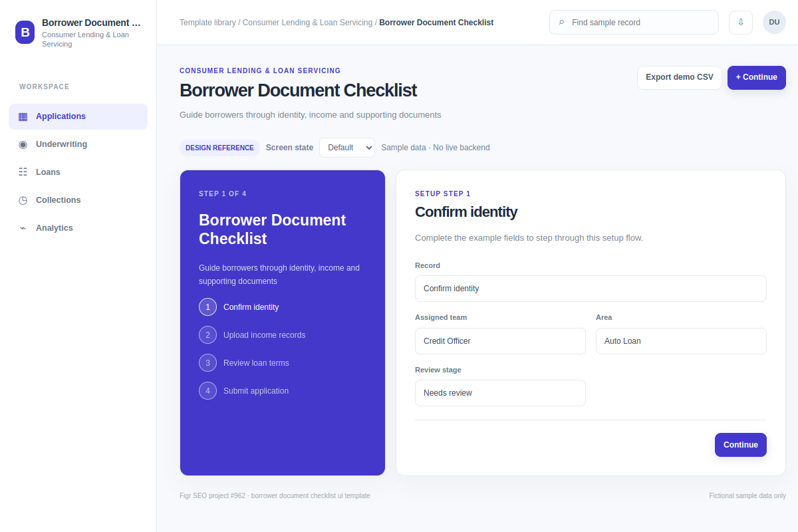Select step 1 circle Confirm identity

coord(207,307)
